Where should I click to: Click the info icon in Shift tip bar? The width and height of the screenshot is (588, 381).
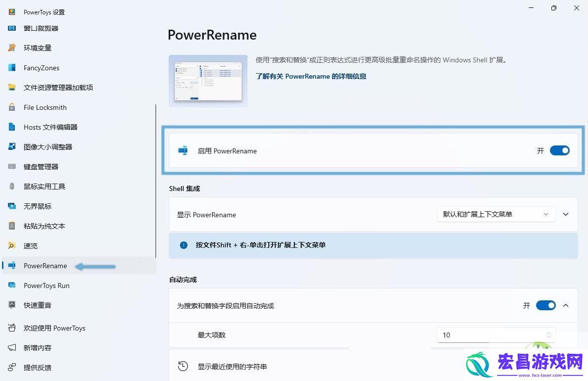click(x=183, y=245)
